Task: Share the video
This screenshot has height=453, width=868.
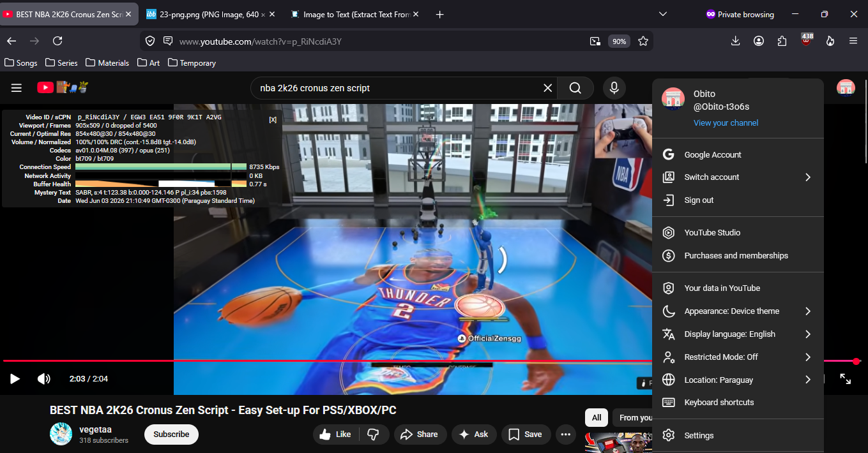Action: click(x=419, y=434)
